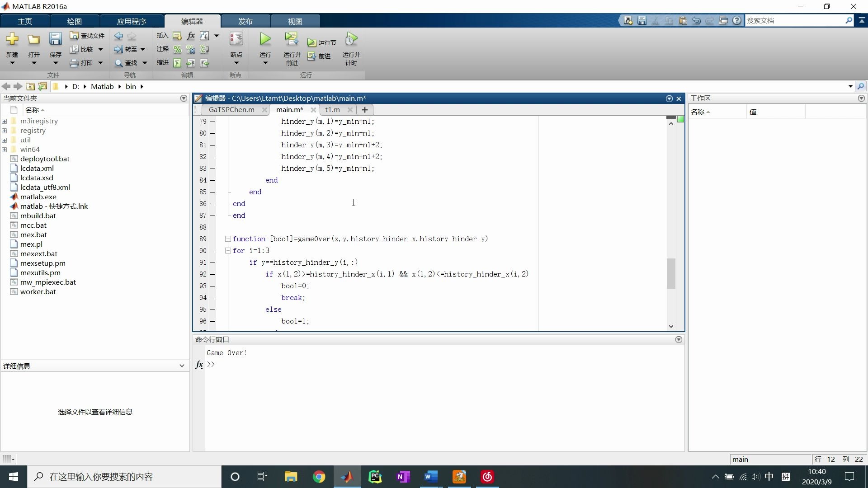The width and height of the screenshot is (868, 488).
Task: Click bin in the path breadcrumb bar
Action: (x=131, y=86)
